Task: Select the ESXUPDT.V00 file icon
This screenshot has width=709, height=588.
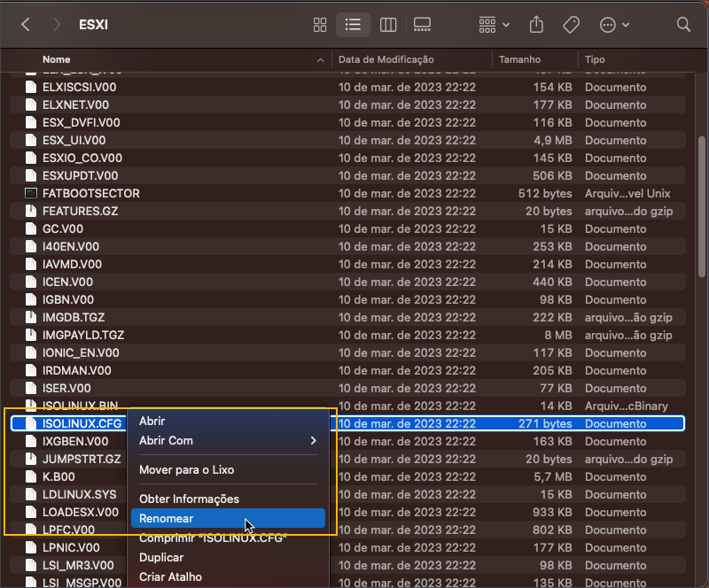Action: click(x=31, y=176)
